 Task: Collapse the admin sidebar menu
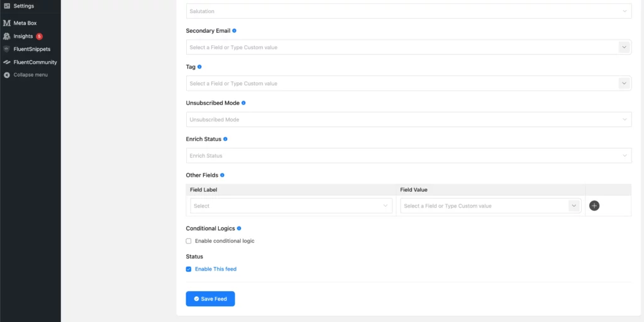coord(30,75)
